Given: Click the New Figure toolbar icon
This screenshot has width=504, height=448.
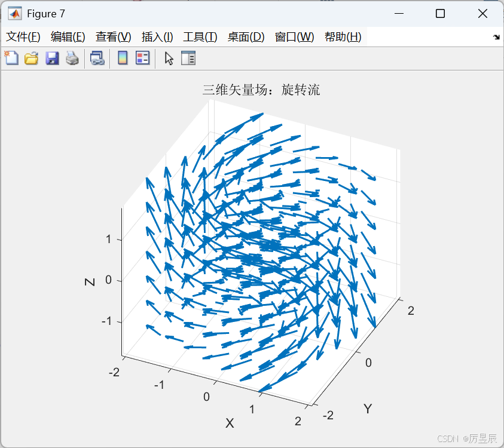Looking at the screenshot, I should (11, 59).
